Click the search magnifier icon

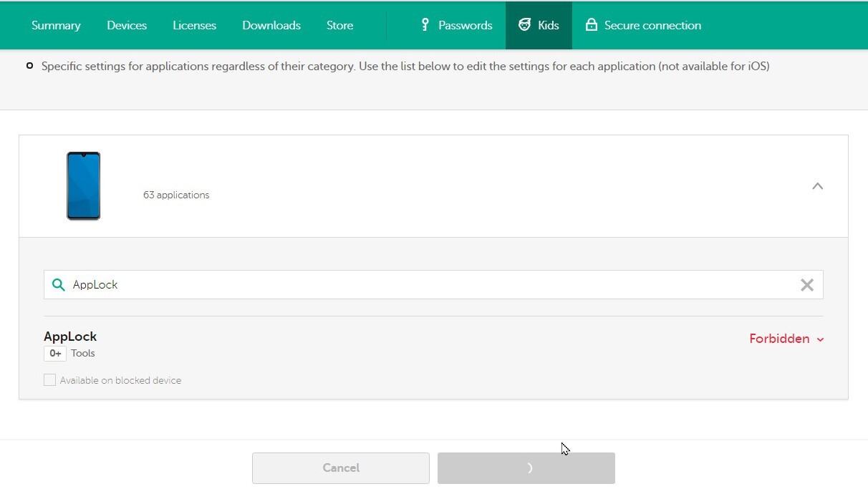pos(59,285)
